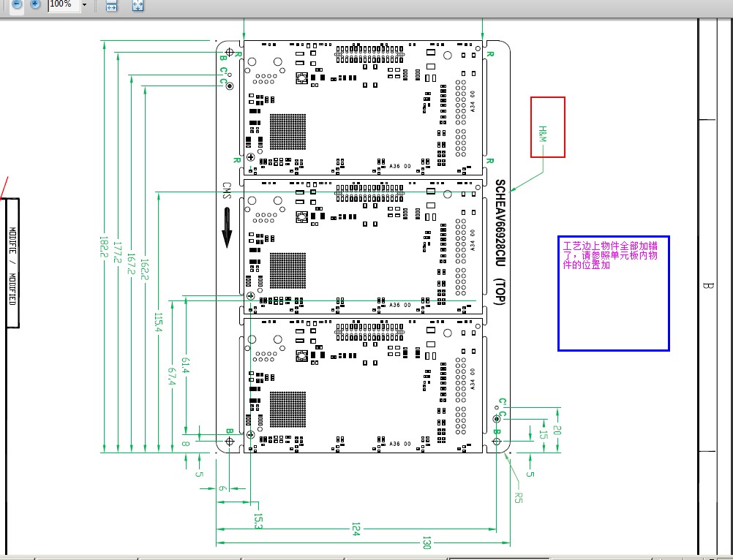Click the black CMS direction arrow
Viewport: 733px width, 560px height.
227,227
